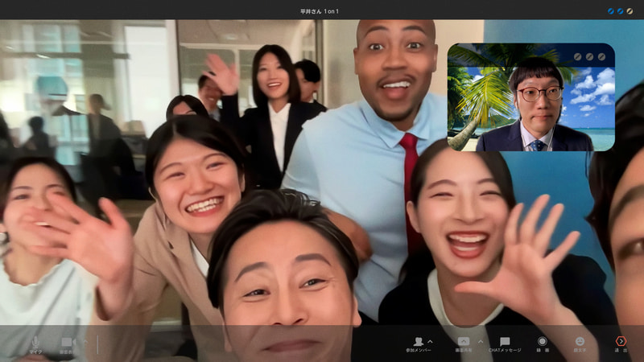Click the screen share icon
644x362 pixels.
click(464, 342)
